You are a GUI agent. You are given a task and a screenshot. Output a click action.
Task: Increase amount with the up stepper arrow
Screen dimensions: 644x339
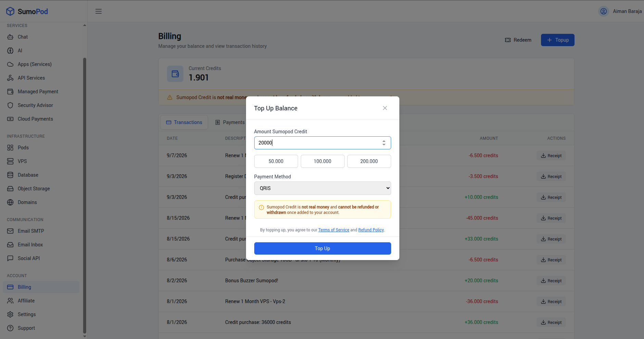(384, 141)
